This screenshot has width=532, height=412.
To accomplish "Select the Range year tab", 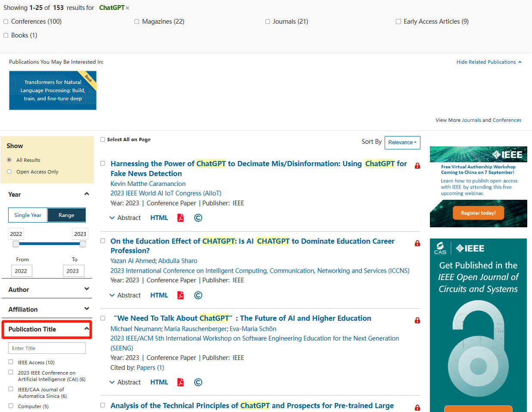I will click(x=66, y=215).
